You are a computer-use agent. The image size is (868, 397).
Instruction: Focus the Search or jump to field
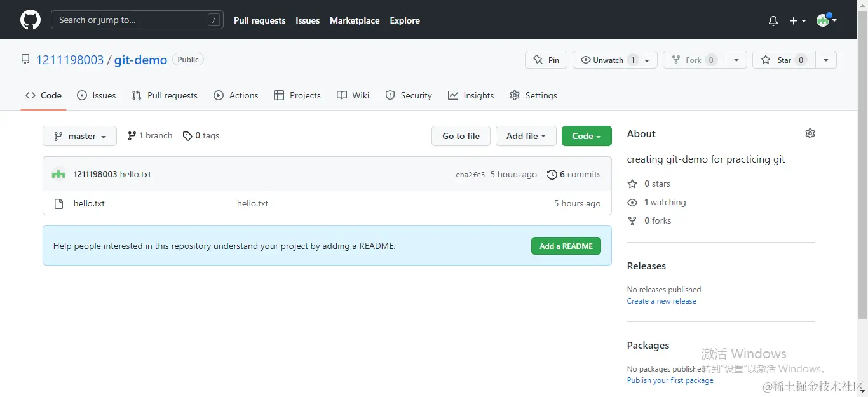137,20
